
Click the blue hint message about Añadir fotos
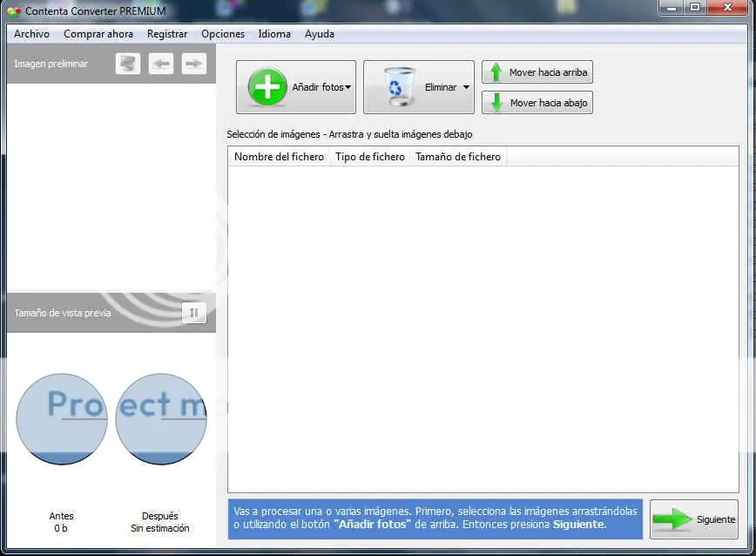click(435, 519)
